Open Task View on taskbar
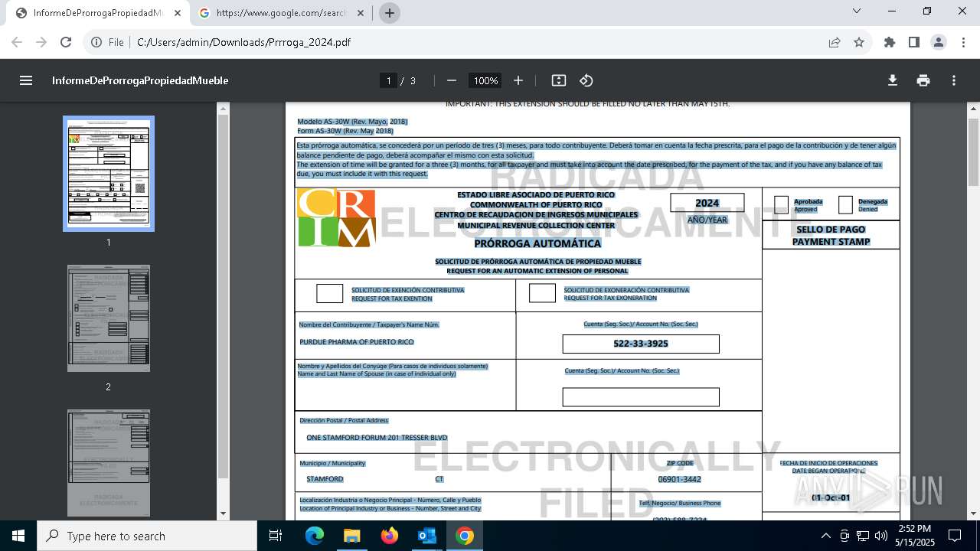Image resolution: width=980 pixels, height=551 pixels. (x=276, y=536)
